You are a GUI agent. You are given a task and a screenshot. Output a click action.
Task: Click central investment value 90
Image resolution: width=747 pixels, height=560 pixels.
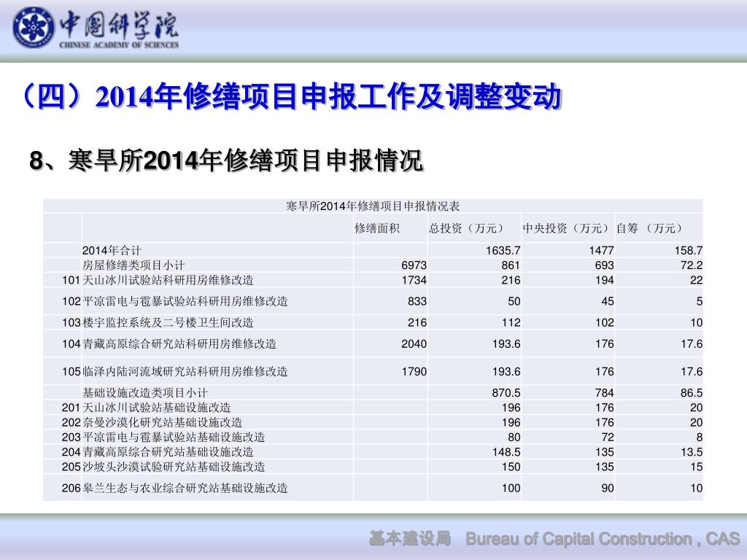[608, 488]
